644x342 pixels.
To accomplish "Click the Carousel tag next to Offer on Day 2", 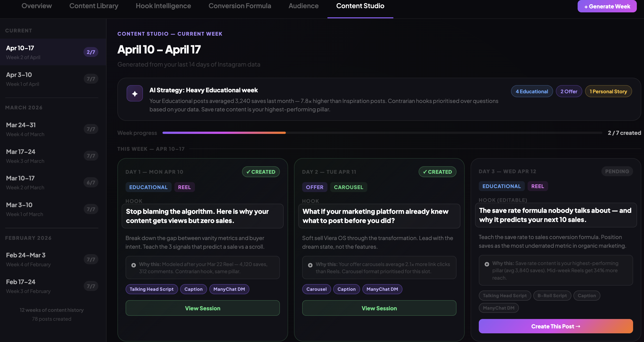I will [x=348, y=187].
